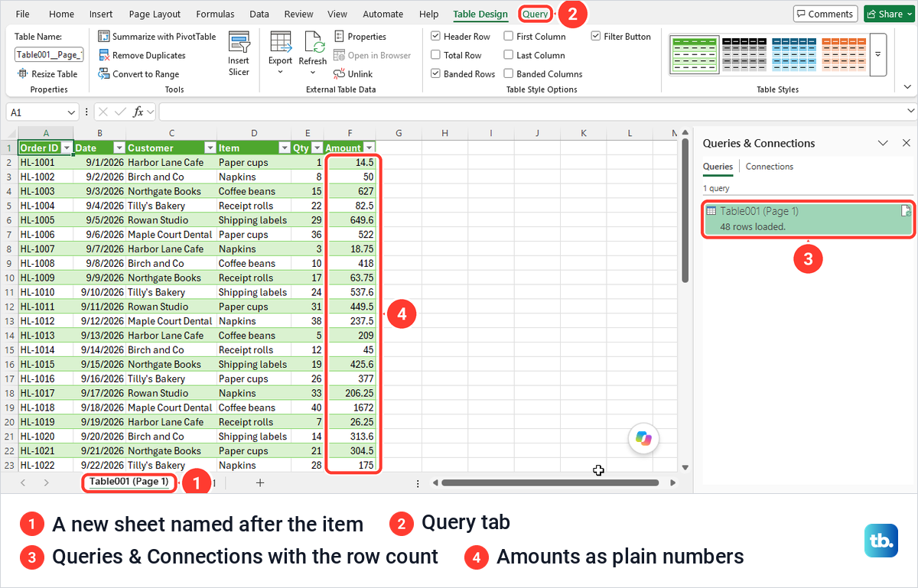Open Summarize with PivotTable
This screenshot has height=588, width=918.
tap(157, 36)
